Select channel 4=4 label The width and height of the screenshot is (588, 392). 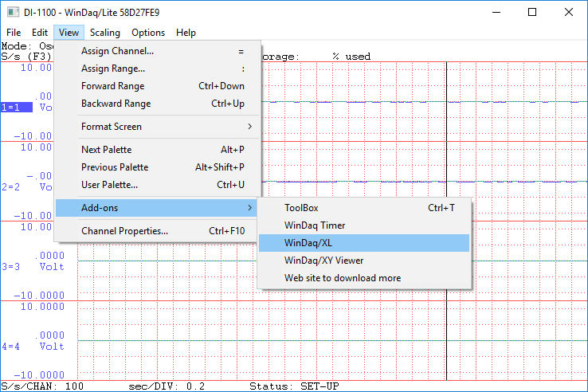[x=11, y=347]
